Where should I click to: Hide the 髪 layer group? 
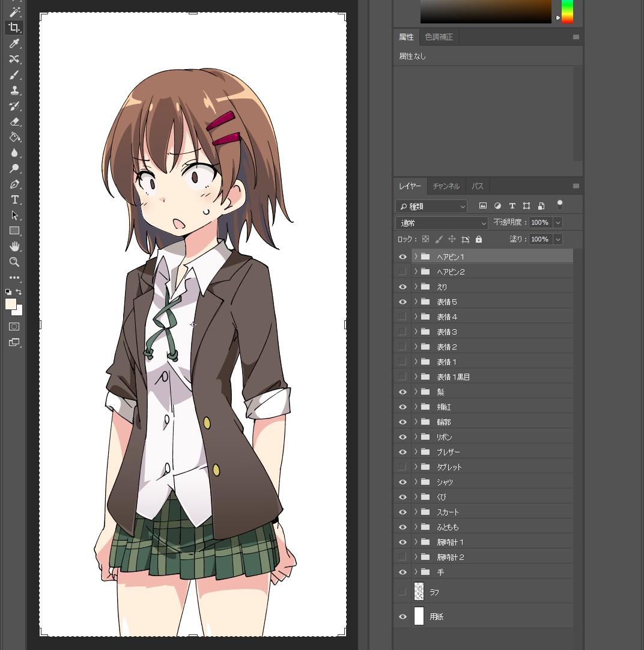click(x=402, y=392)
